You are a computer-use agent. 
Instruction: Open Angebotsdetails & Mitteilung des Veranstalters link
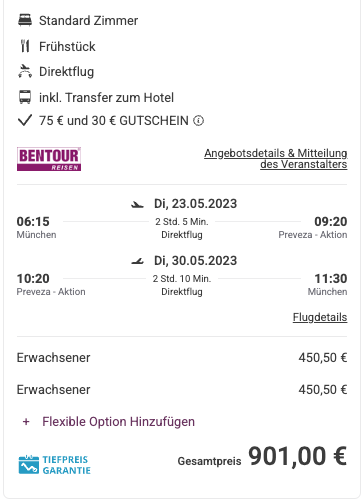[276, 159]
